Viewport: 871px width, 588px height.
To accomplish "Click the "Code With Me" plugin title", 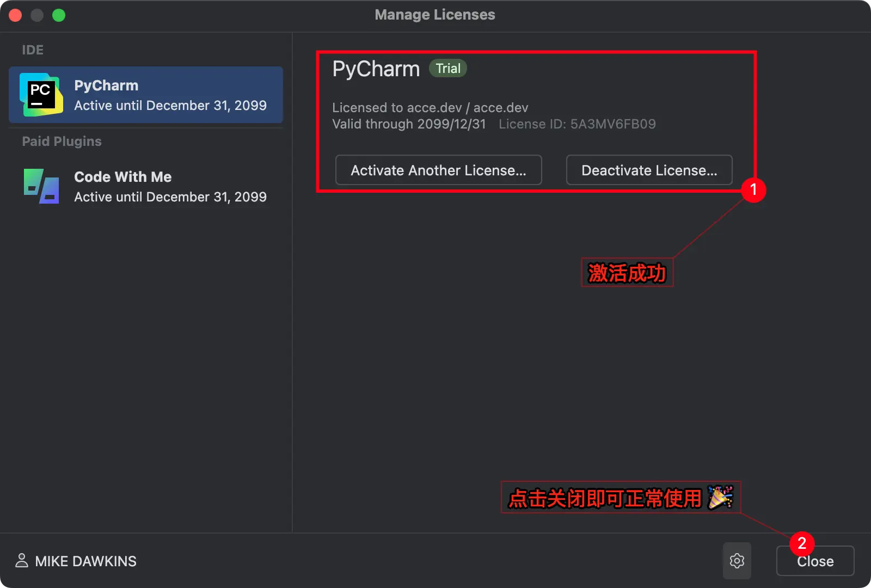I will pos(123,177).
